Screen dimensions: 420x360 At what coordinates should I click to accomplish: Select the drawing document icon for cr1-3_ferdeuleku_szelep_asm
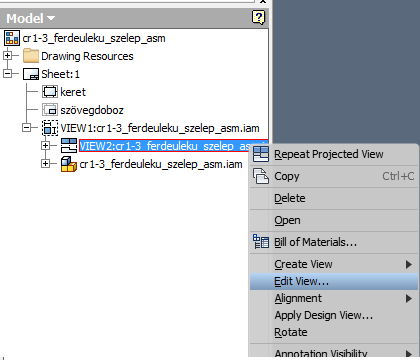12,38
